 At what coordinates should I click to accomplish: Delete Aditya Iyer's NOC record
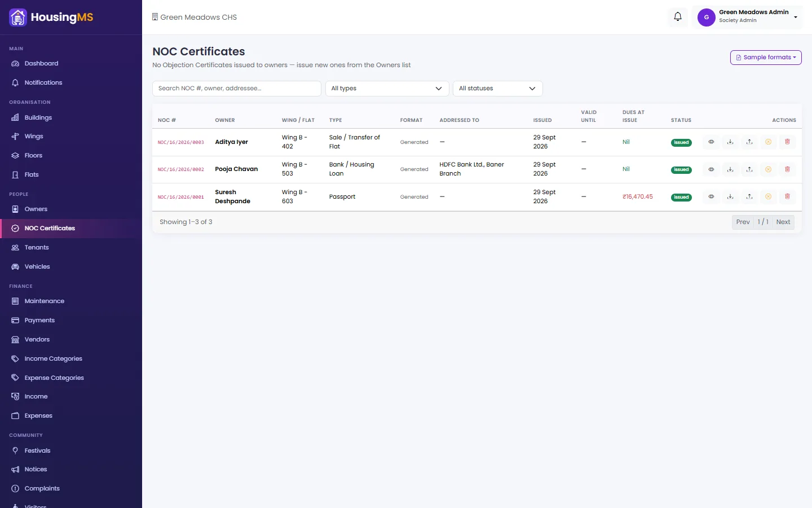tap(787, 142)
